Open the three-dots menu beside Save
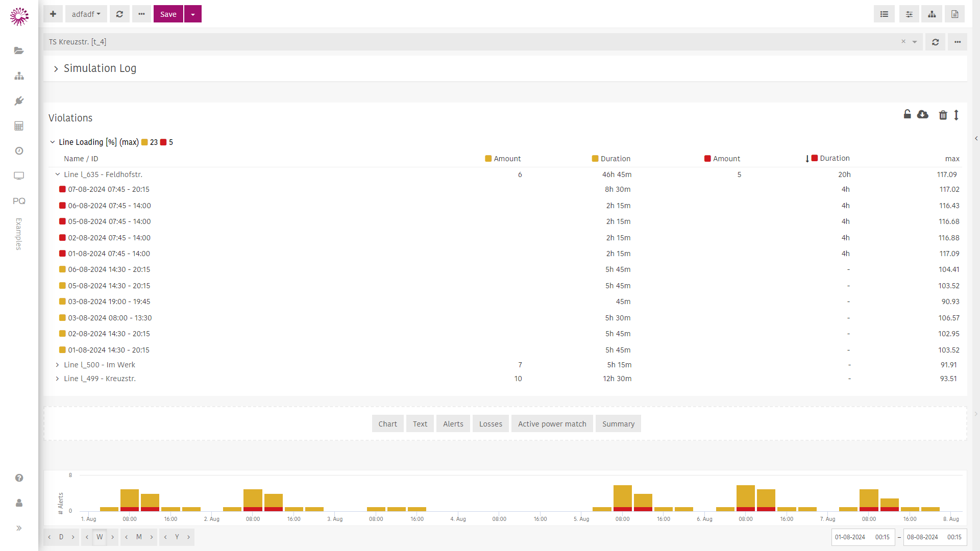Image resolution: width=980 pixels, height=551 pixels. pyautogui.click(x=141, y=14)
